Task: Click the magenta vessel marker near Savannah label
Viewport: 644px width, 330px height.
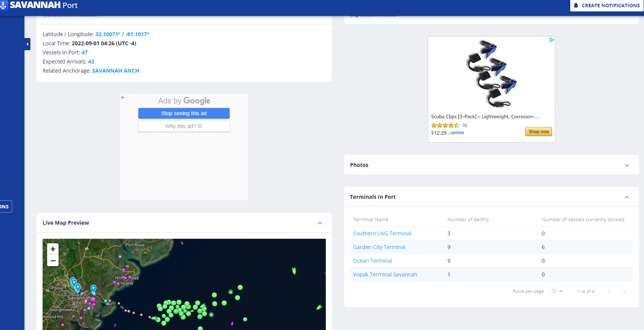Action: [93, 300]
